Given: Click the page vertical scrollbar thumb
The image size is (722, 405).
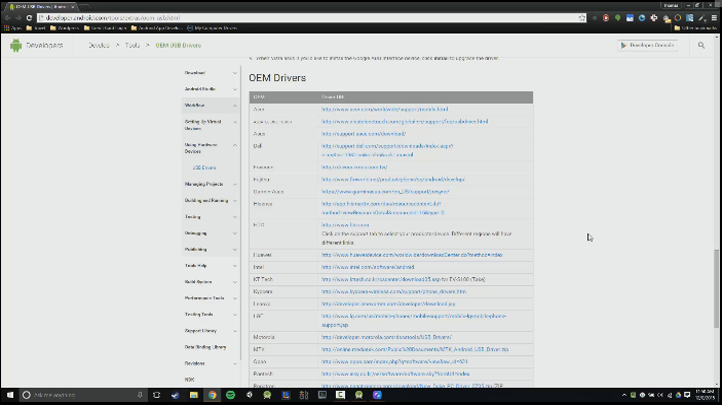Looking at the screenshot, I should point(716,289).
